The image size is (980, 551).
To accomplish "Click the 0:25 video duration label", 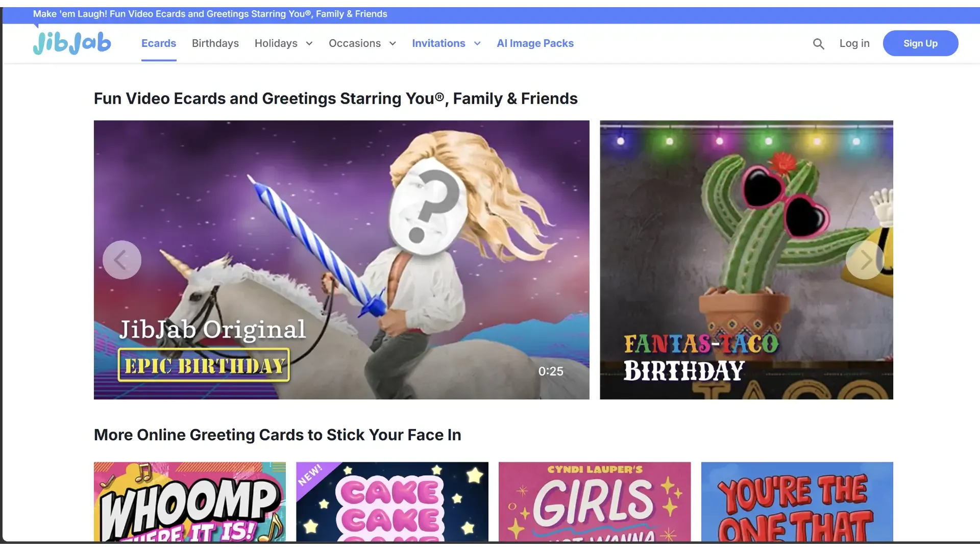I will (x=551, y=371).
